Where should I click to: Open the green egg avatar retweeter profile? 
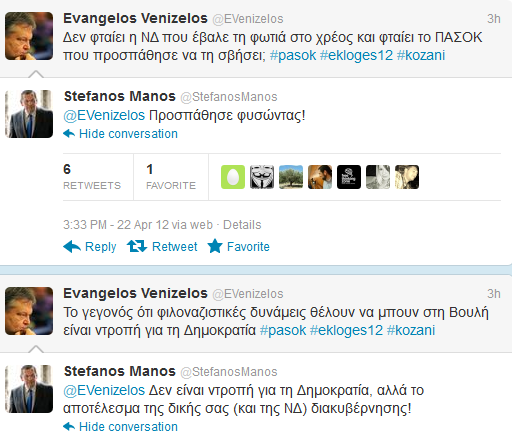[233, 177]
